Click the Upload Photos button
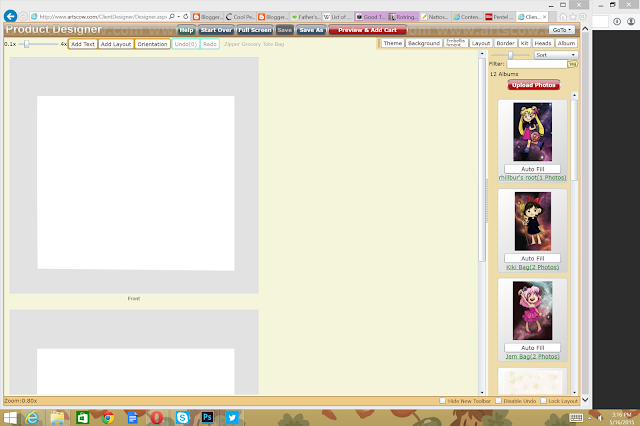The height and width of the screenshot is (426, 640). [x=533, y=85]
